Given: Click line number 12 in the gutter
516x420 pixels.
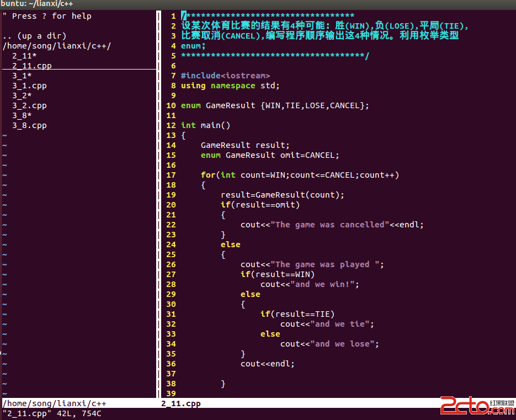Looking at the screenshot, I should (171, 125).
